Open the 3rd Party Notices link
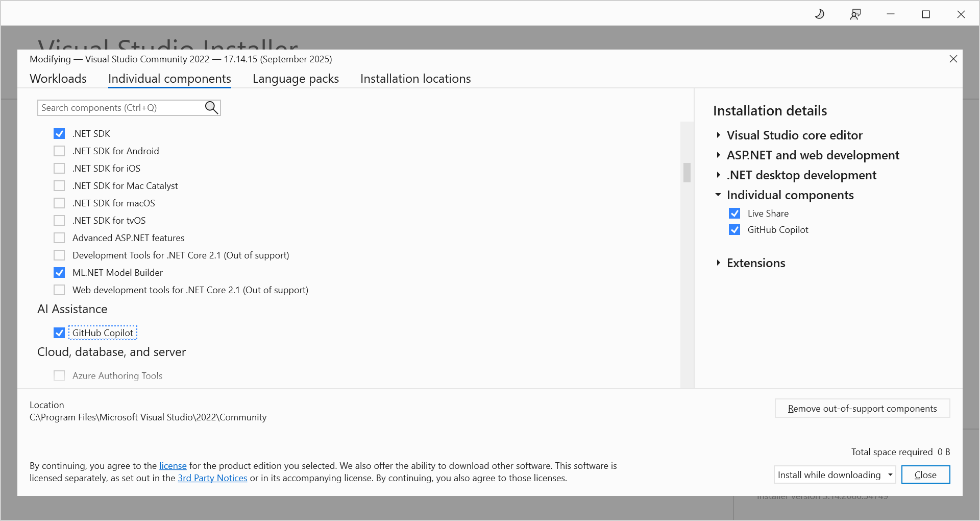Image resolution: width=980 pixels, height=521 pixels. [x=212, y=478]
